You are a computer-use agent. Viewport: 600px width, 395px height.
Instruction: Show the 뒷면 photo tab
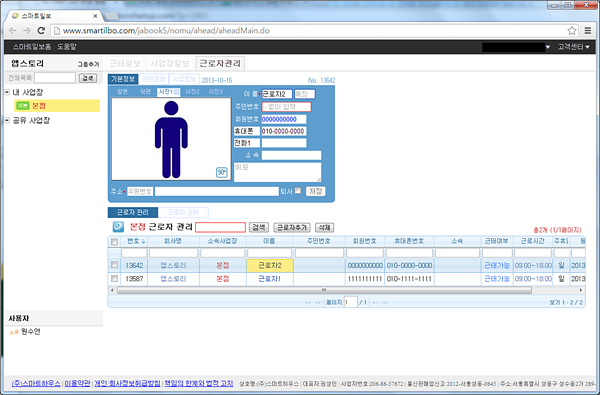click(x=145, y=92)
